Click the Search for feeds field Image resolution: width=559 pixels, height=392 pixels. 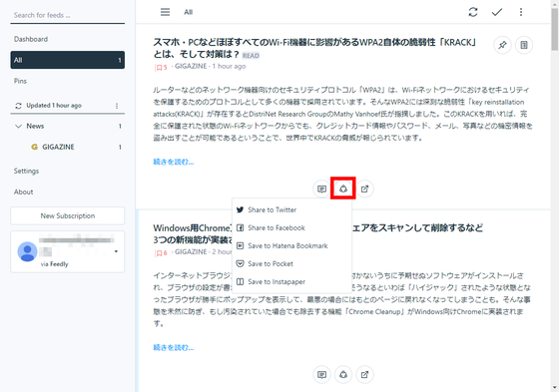(x=68, y=15)
